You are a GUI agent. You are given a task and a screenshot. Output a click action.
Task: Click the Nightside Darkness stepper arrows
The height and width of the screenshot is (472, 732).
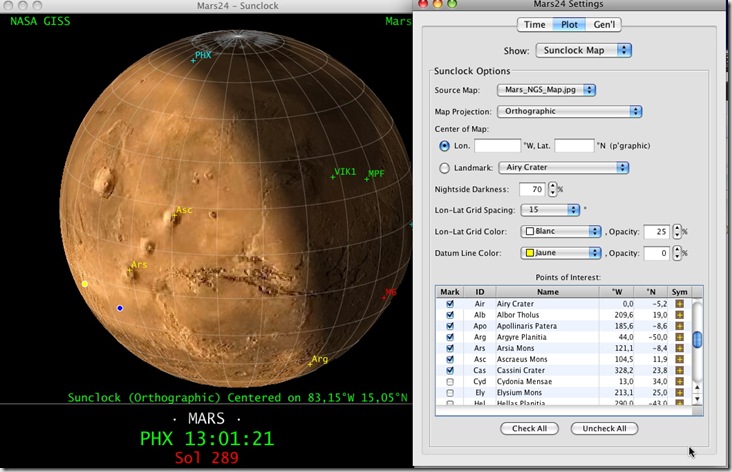(x=553, y=189)
